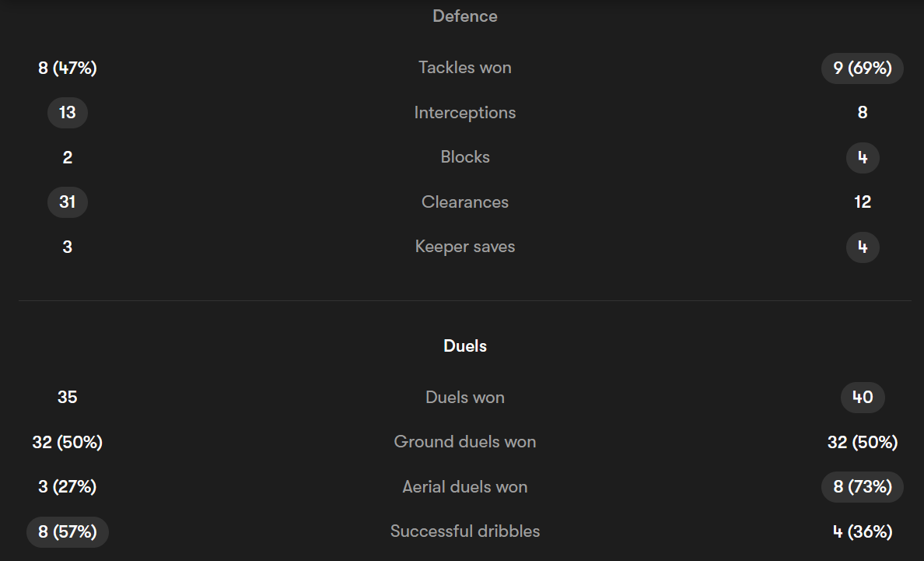Click the Defence section heading
The height and width of the screenshot is (561, 924).
pyautogui.click(x=464, y=16)
